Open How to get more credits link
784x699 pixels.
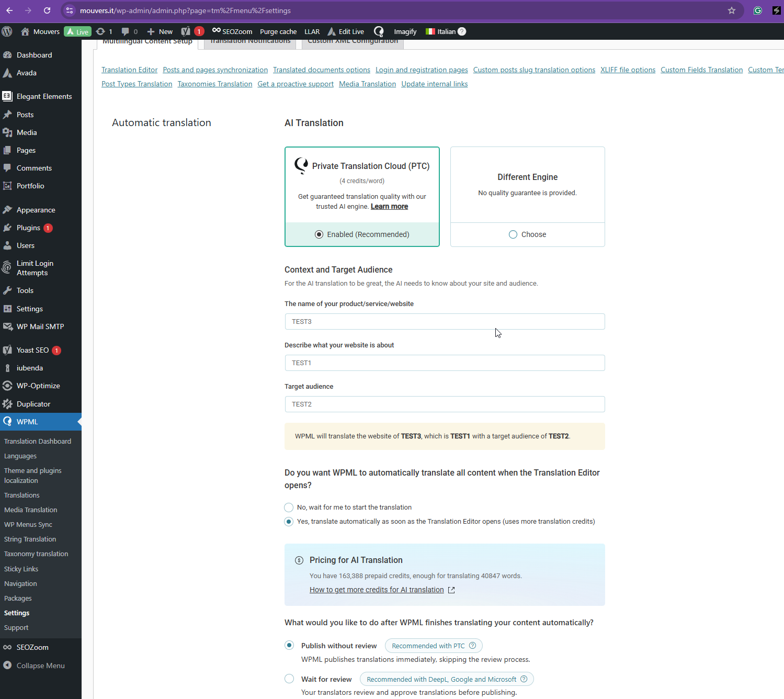click(377, 590)
